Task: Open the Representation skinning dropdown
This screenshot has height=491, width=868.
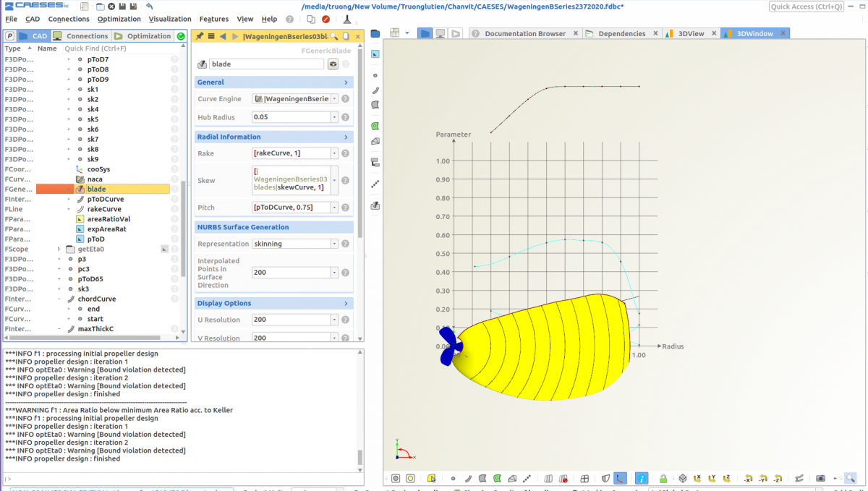Action: tap(295, 244)
